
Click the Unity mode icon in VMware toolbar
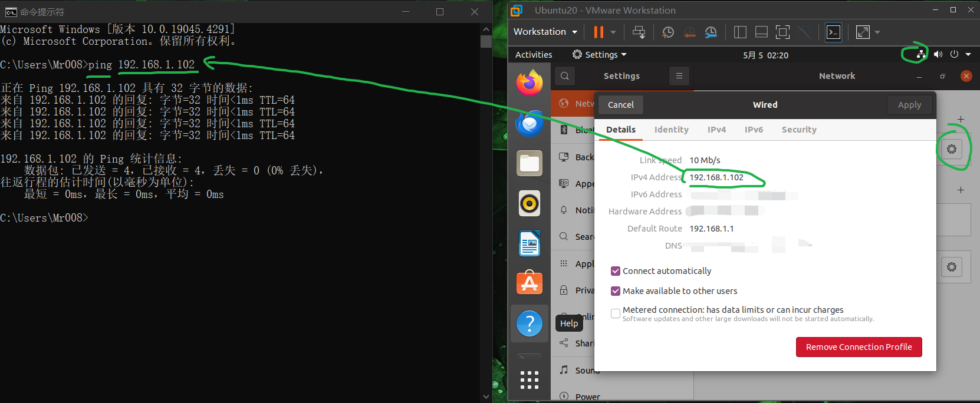804,32
